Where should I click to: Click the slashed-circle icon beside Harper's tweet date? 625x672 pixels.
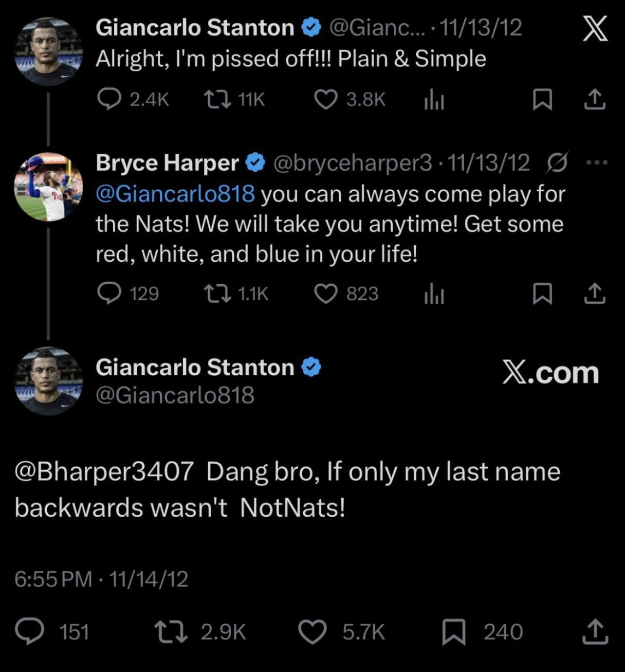tap(557, 163)
